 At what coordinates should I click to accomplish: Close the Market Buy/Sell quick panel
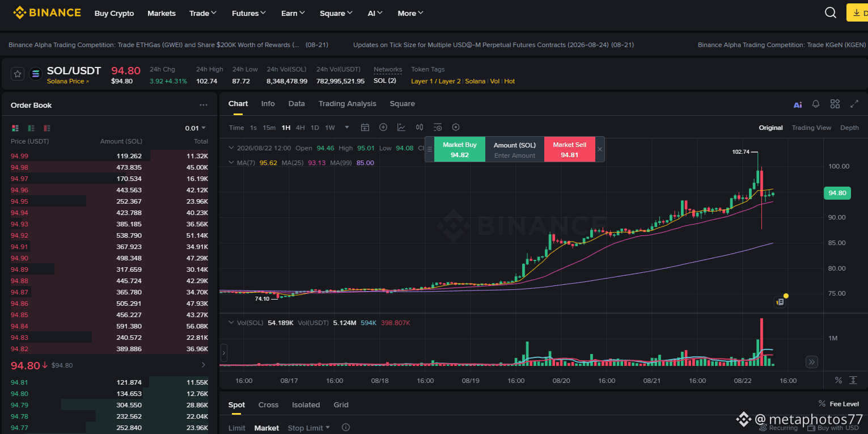tap(600, 149)
